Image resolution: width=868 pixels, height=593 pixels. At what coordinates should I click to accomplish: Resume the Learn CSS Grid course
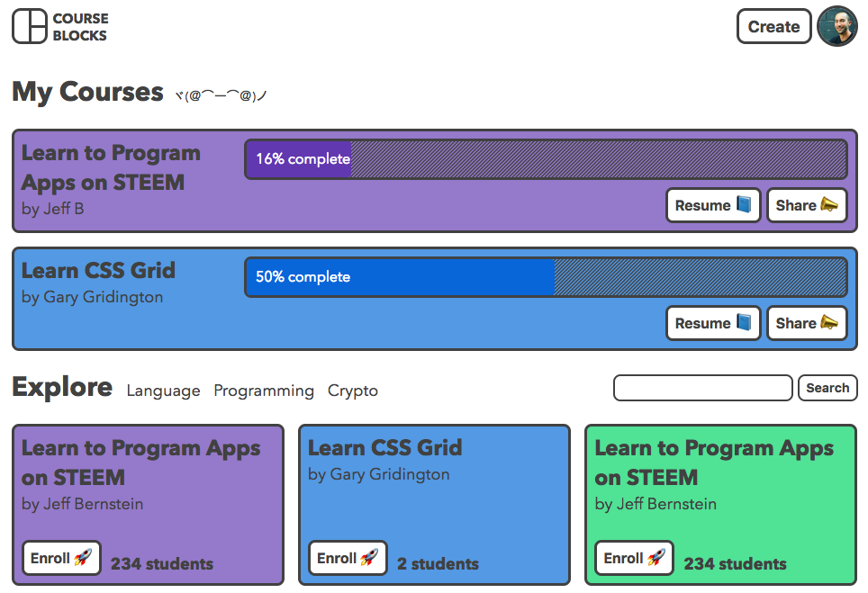[713, 323]
